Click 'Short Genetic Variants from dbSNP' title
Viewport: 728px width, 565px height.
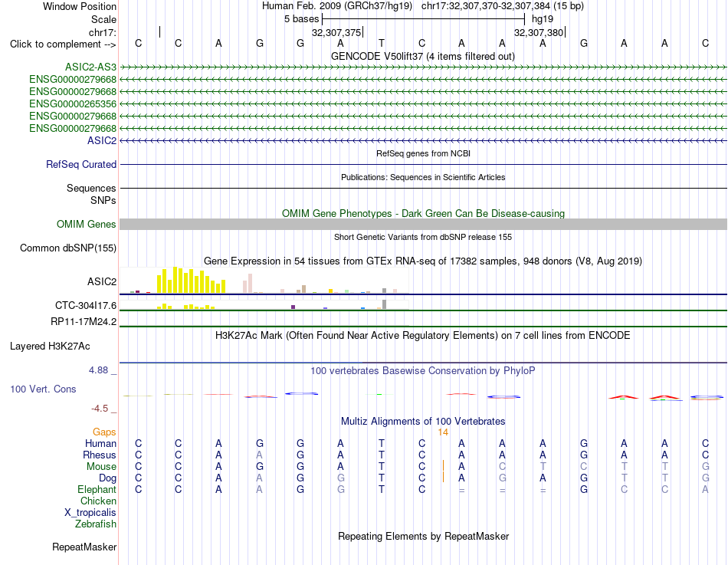click(x=423, y=237)
